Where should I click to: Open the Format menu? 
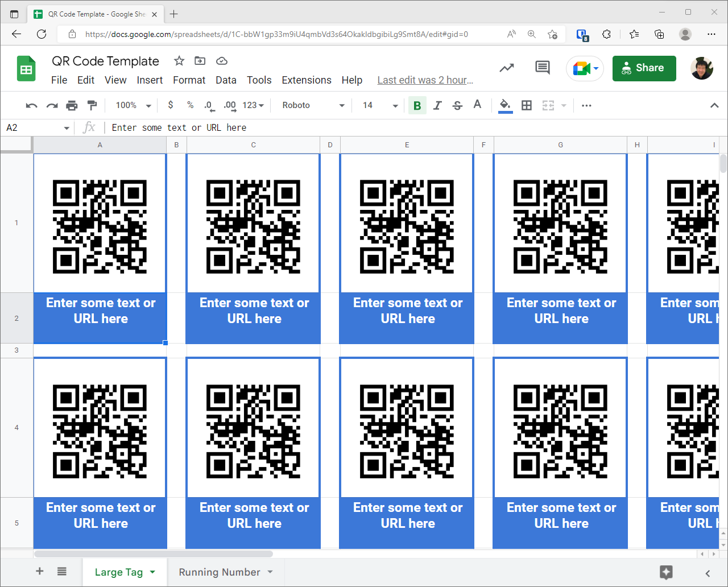point(189,80)
